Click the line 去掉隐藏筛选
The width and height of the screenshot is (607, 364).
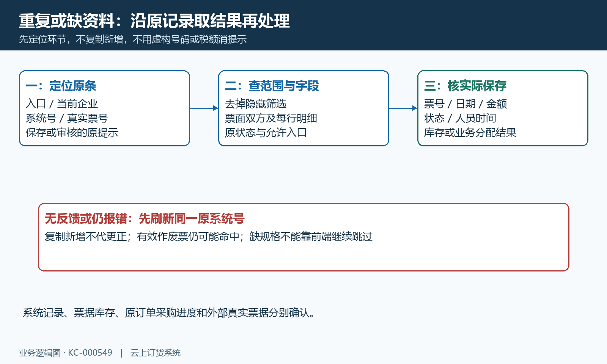[256, 104]
